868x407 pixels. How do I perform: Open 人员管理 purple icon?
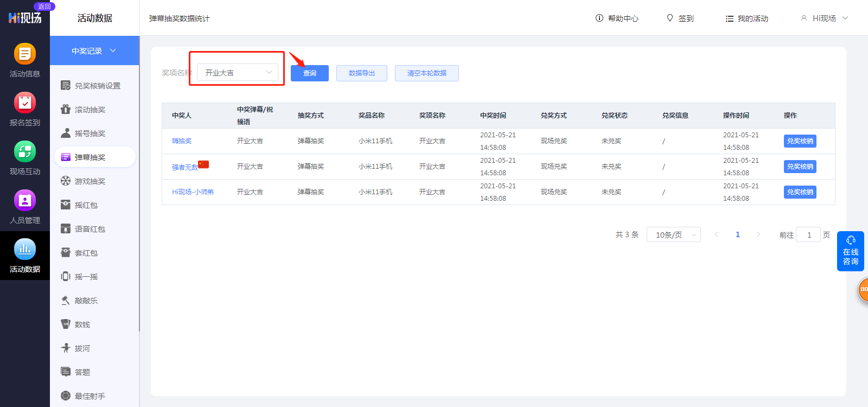(25, 200)
